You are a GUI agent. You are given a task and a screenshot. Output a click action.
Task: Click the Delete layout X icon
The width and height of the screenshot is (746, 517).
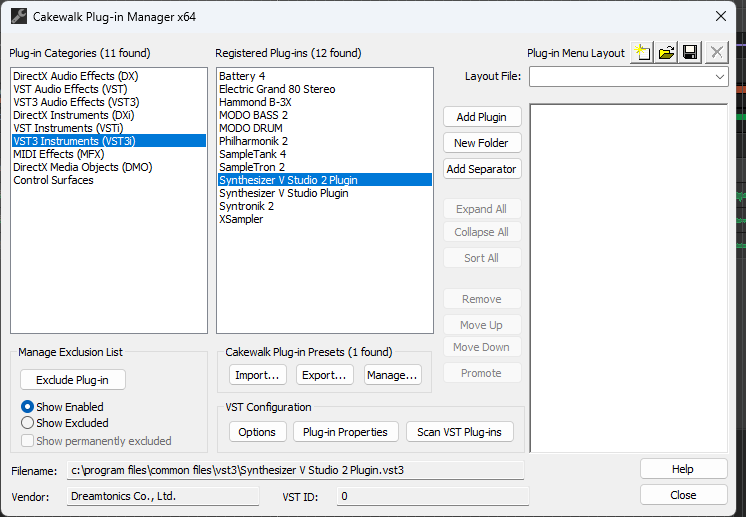coord(717,52)
